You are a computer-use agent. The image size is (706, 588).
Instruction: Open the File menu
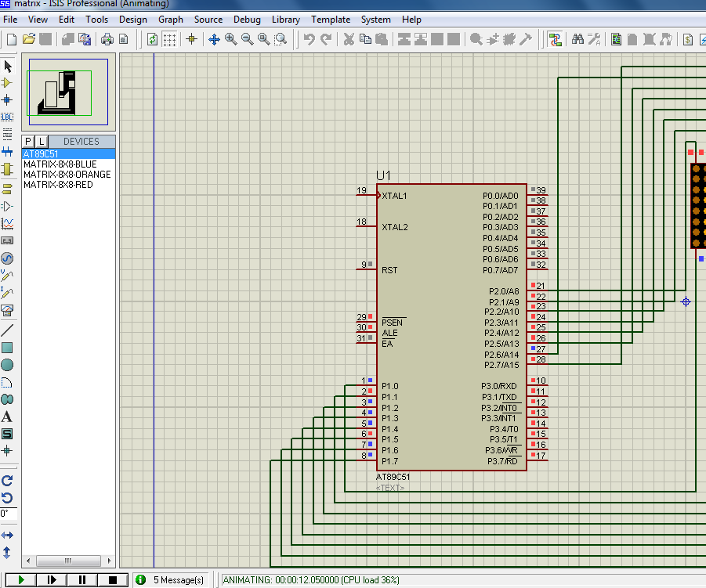[10, 20]
